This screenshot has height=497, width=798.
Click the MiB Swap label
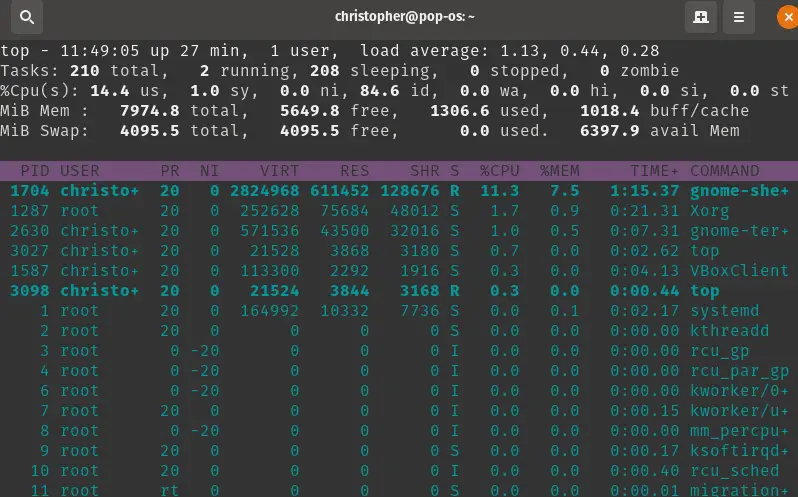pyautogui.click(x=43, y=131)
